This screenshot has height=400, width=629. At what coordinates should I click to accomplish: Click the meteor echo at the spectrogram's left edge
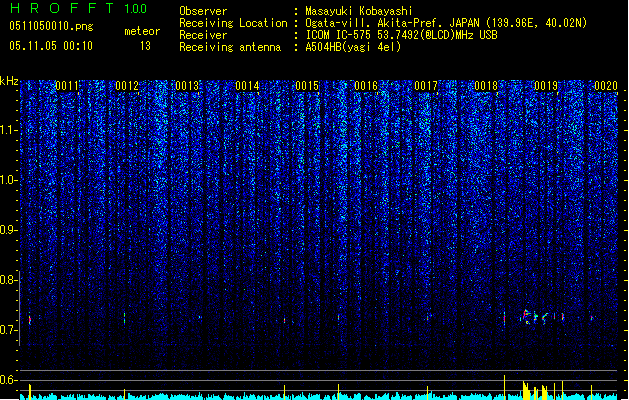(29, 319)
